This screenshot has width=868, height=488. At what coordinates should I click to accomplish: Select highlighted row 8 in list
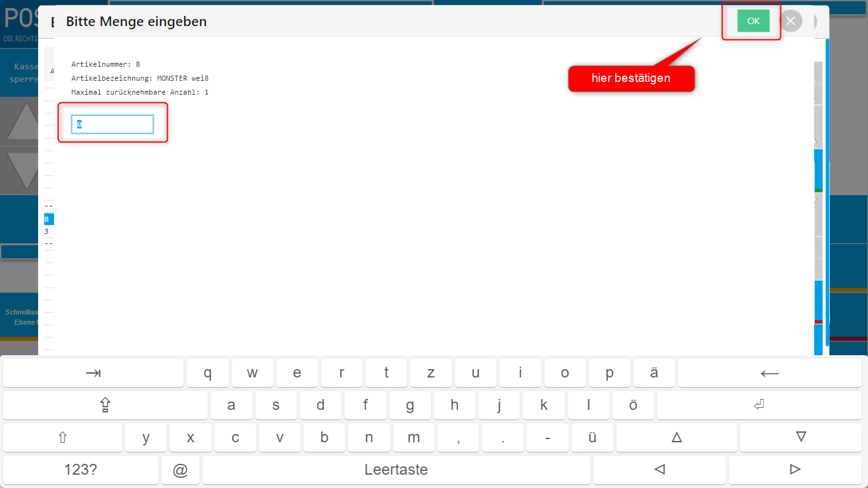[x=48, y=219]
